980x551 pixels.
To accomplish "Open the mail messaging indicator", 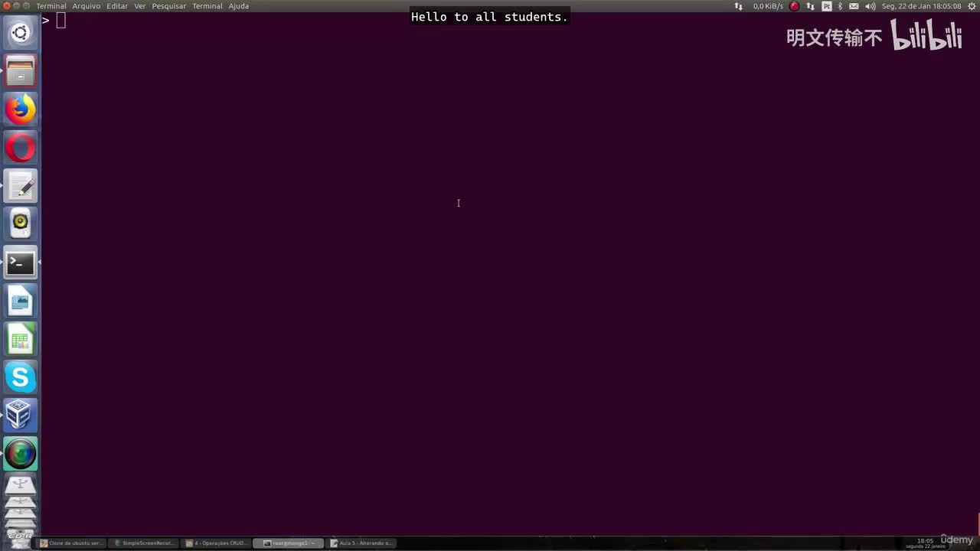I will click(x=854, y=6).
